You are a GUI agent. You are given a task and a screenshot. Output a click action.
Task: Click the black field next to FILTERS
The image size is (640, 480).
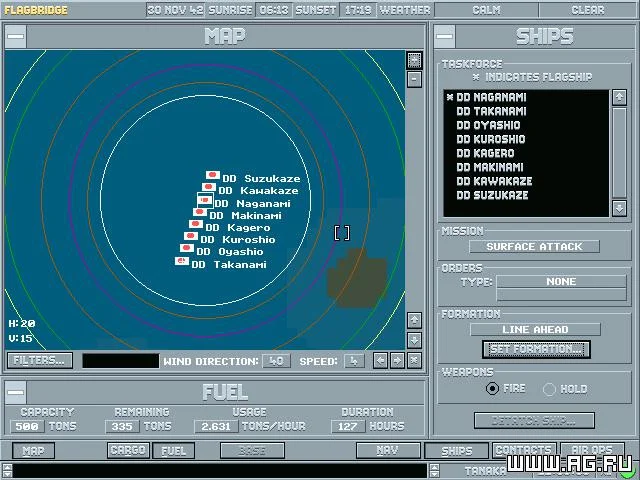click(x=120, y=361)
